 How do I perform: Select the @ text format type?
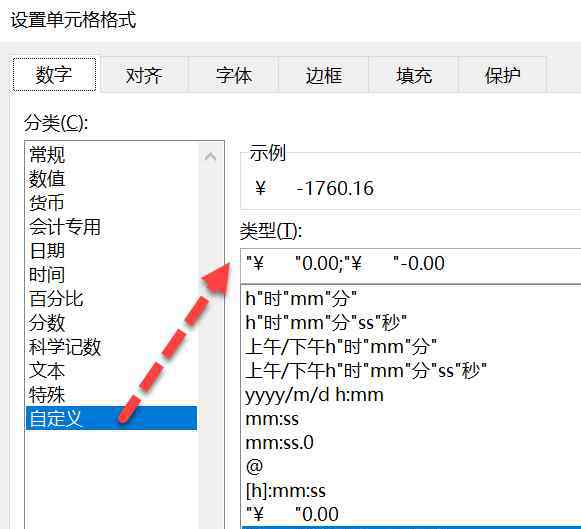(254, 466)
